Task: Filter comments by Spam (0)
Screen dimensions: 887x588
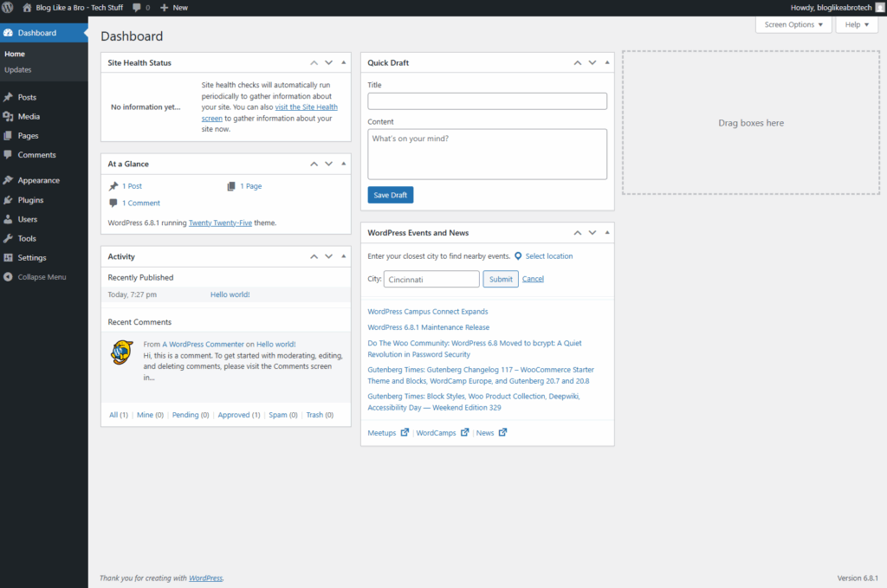Action: coord(283,415)
